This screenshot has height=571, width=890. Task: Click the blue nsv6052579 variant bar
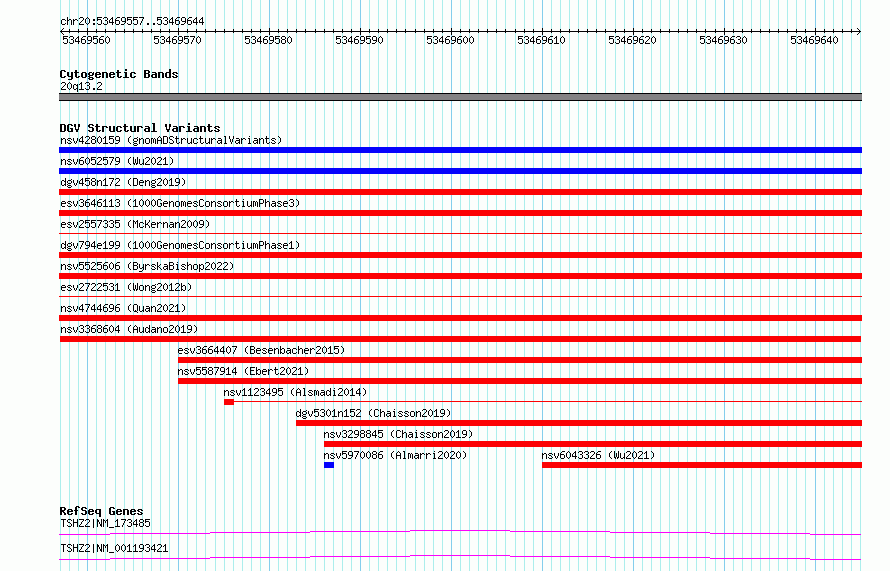tap(460, 171)
